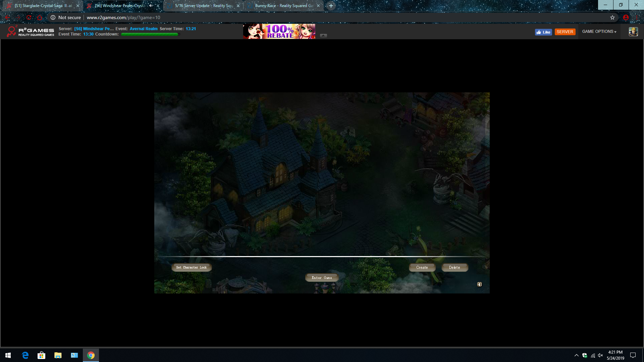Viewport: 644px width, 362px height.
Task: Collapse the R2Games header with the up arrow
Action: coord(323,36)
